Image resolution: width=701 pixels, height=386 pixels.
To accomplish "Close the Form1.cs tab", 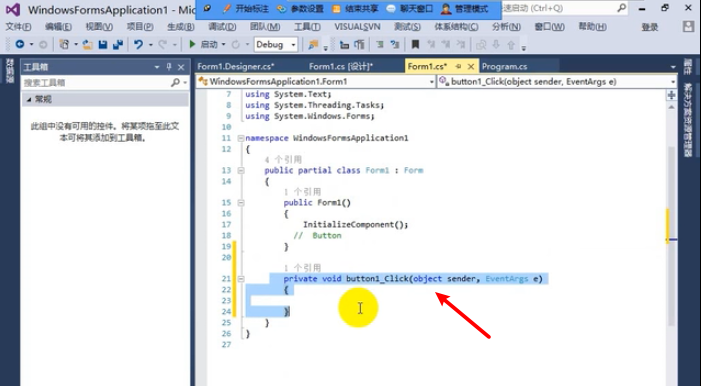I will 471,66.
